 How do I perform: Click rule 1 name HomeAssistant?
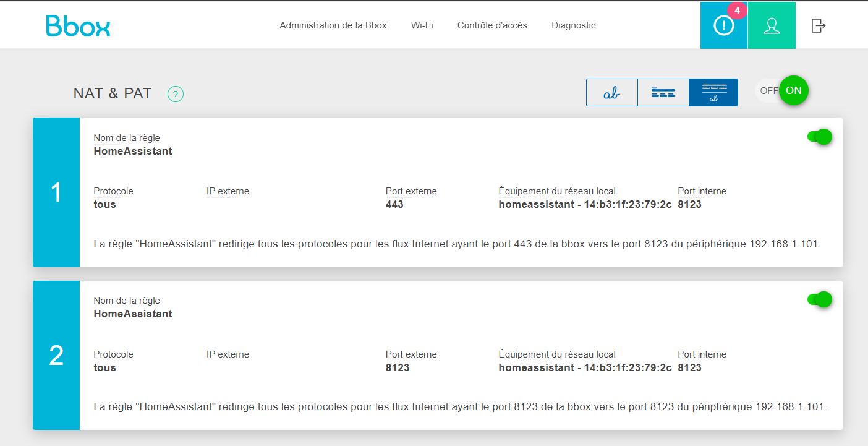tap(133, 151)
